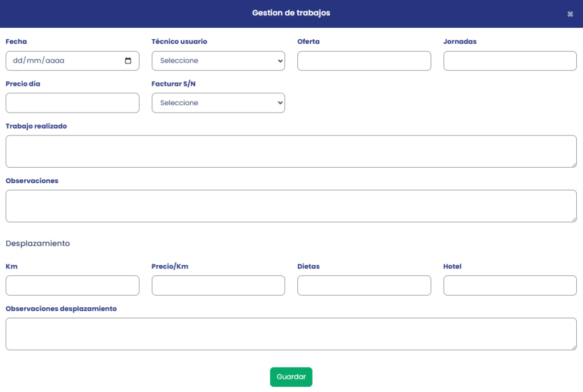Click the Desplazamiento section heading

click(x=38, y=244)
